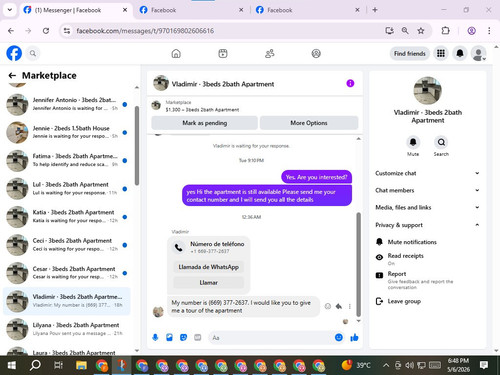This screenshot has width=500, height=375.
Task: Open the Facebook search magnifier
Action: [x=33, y=53]
